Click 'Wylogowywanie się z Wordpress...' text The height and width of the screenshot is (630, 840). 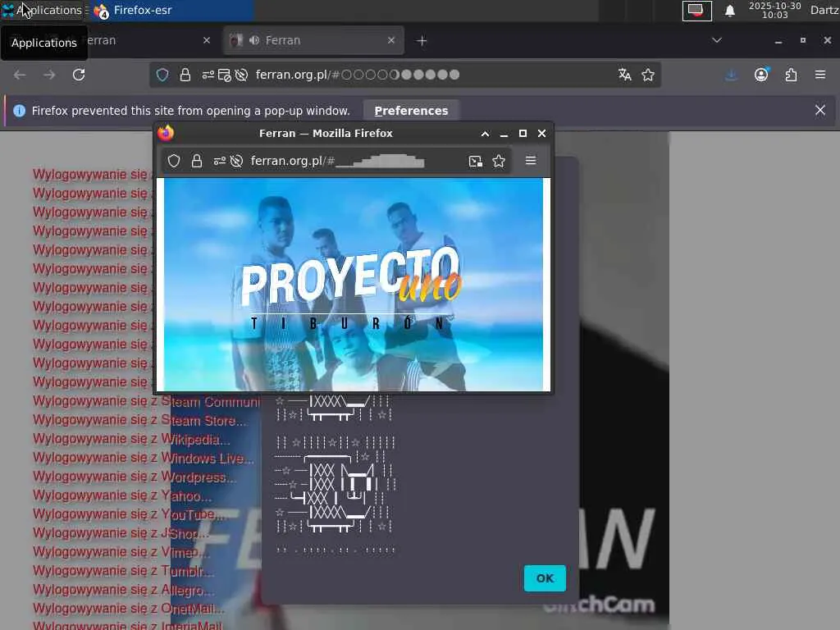134,477
